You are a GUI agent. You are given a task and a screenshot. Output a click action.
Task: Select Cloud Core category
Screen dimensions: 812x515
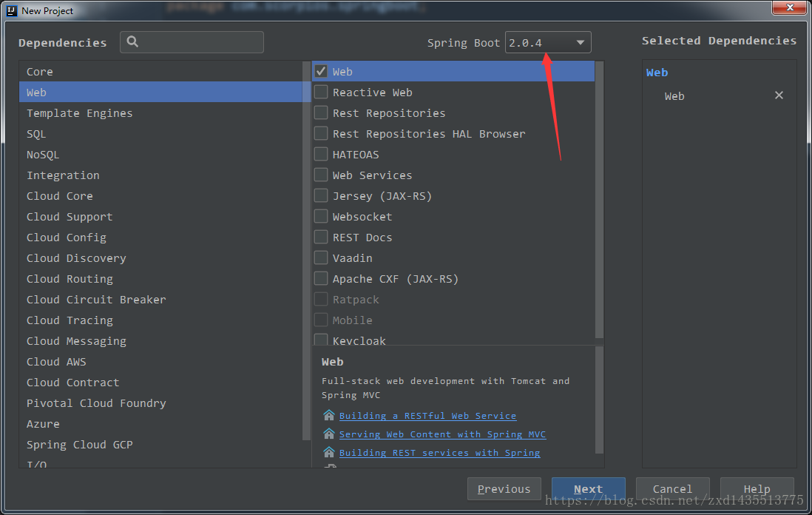161,196
